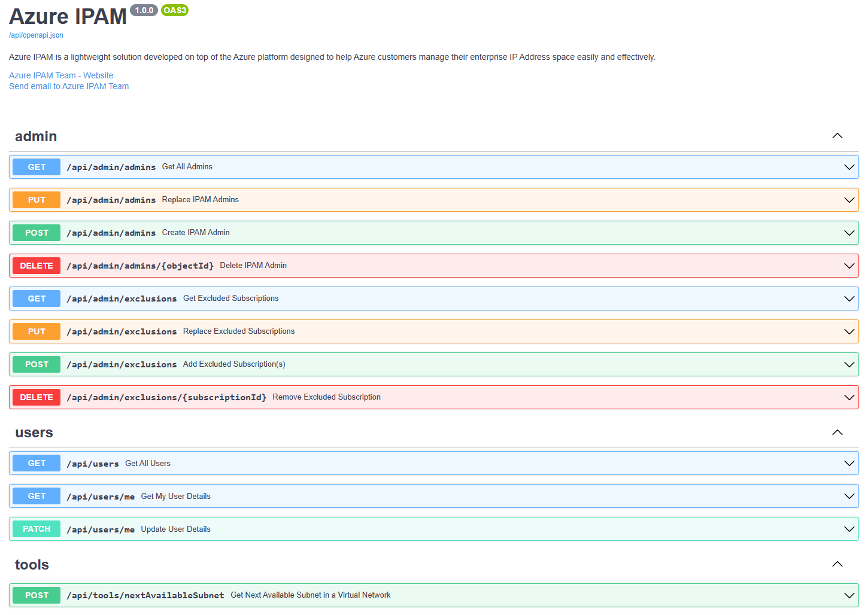Expand Create IPAM Admin row arrow
Image resolution: width=868 pixels, height=615 pixels.
tap(849, 233)
